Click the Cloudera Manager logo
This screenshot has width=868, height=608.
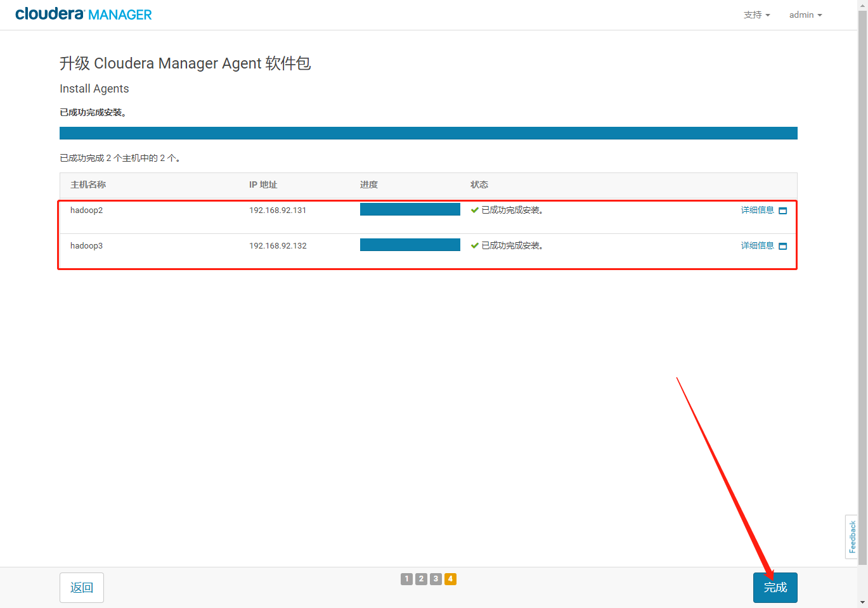pyautogui.click(x=84, y=14)
